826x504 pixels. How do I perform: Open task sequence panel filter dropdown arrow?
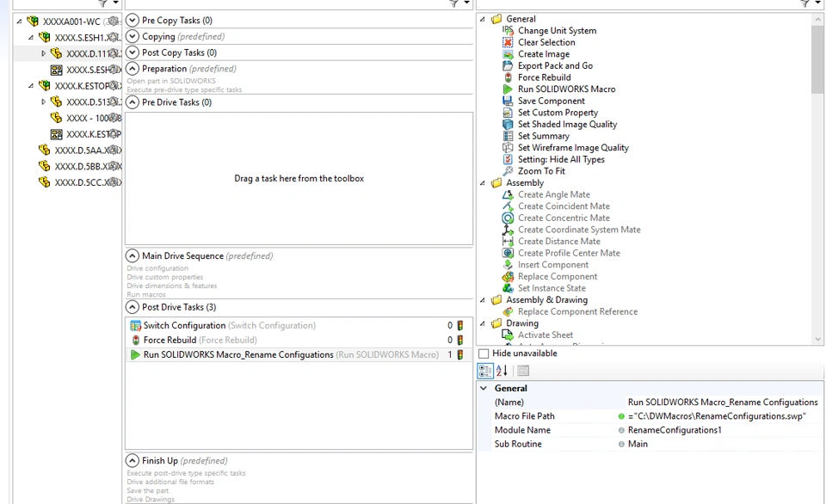click(466, 3)
